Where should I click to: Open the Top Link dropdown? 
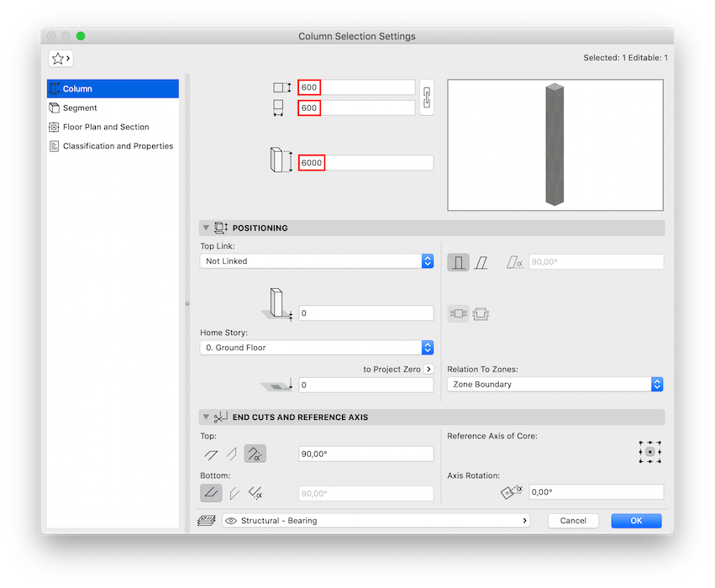point(317,261)
